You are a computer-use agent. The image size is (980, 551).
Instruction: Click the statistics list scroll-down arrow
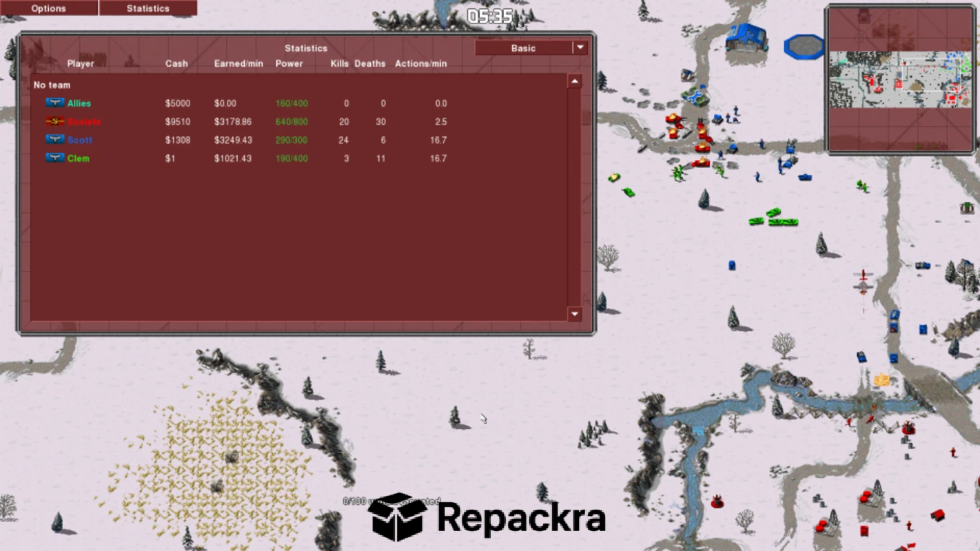[574, 314]
